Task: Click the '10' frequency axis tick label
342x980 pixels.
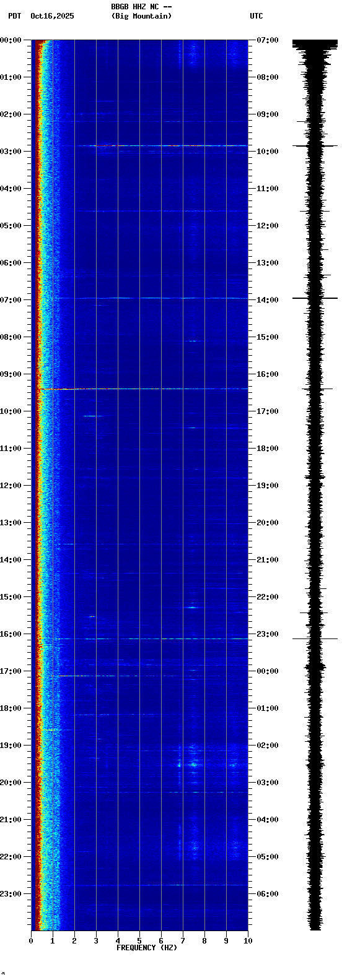Action: pos(248,941)
